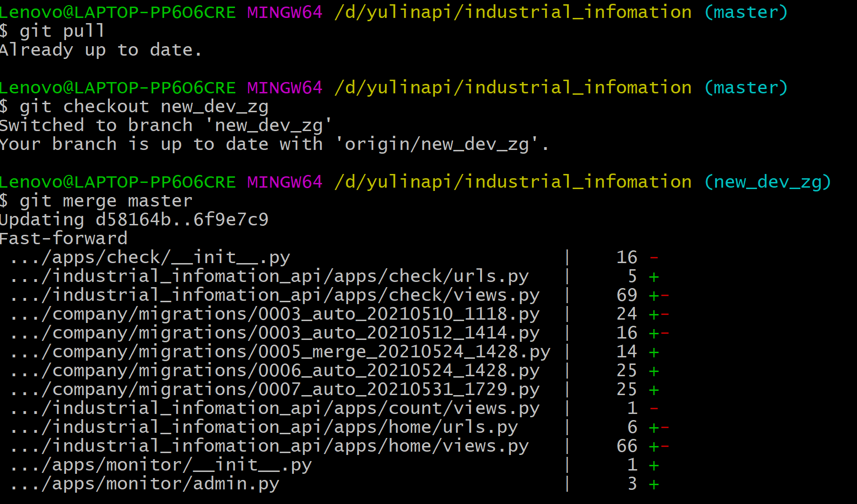Click the change count '3' for monitor/admin.py
Screen dimensions: 857x504
[632, 484]
